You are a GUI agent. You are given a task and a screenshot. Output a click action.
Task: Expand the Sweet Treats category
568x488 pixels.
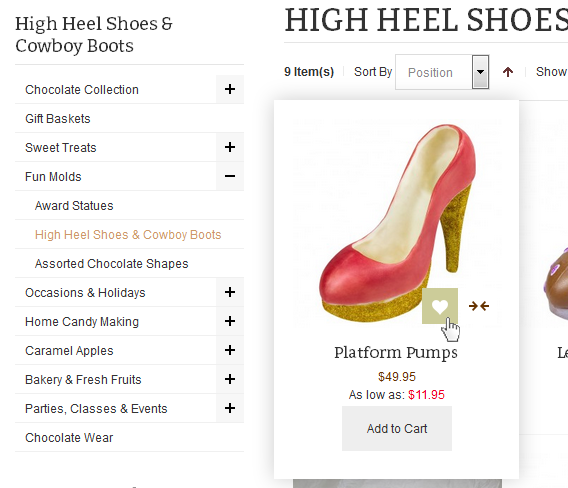tap(230, 147)
